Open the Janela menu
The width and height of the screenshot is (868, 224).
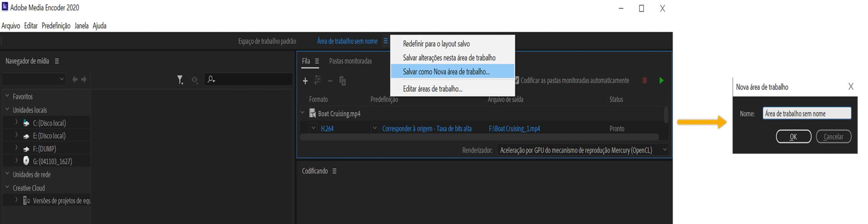(x=81, y=26)
